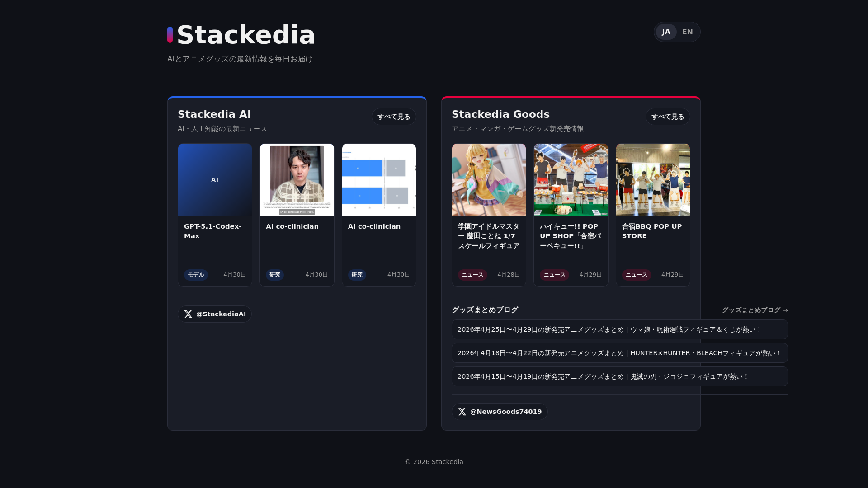The width and height of the screenshot is (868, 488).
Task: Click tagline AIとアニメグッズの最新情報を毎日お届け
Action: (240, 59)
